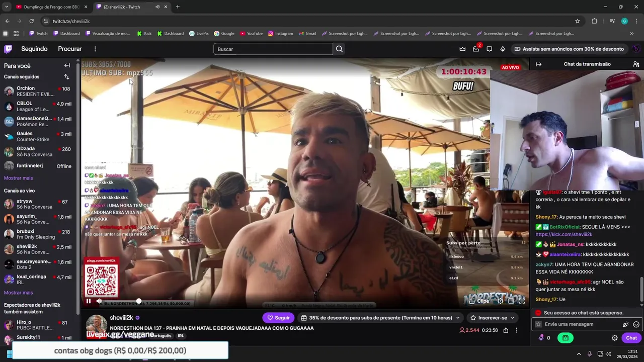Expand the 35% gift sub discount banner
644x362 pixels.
point(380,318)
